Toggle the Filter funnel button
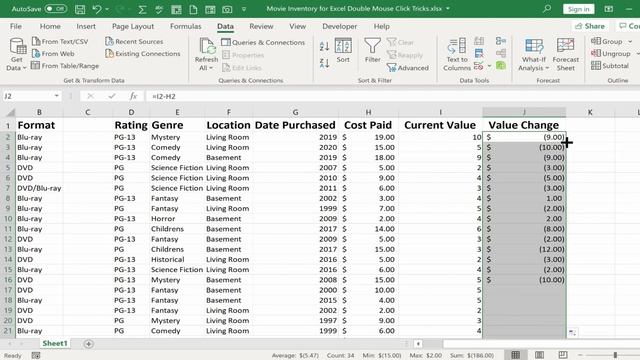Screen dimensions: 640x360 (372, 51)
